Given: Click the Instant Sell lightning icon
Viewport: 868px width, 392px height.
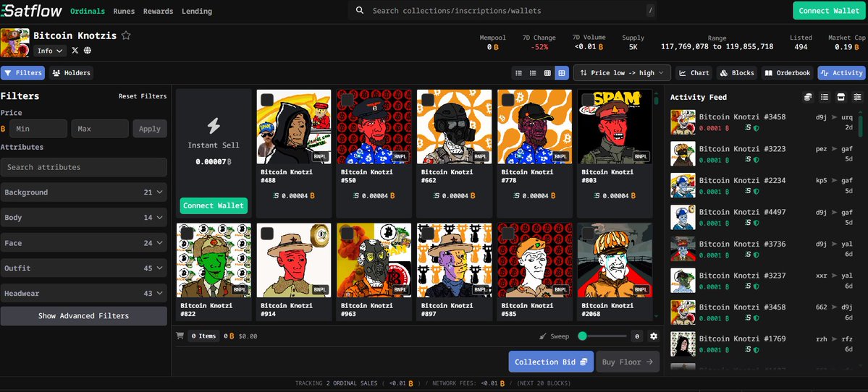Looking at the screenshot, I should [x=214, y=126].
